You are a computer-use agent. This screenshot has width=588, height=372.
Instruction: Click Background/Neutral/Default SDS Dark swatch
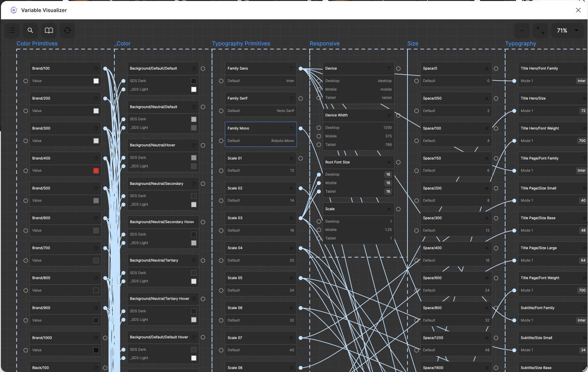194,119
